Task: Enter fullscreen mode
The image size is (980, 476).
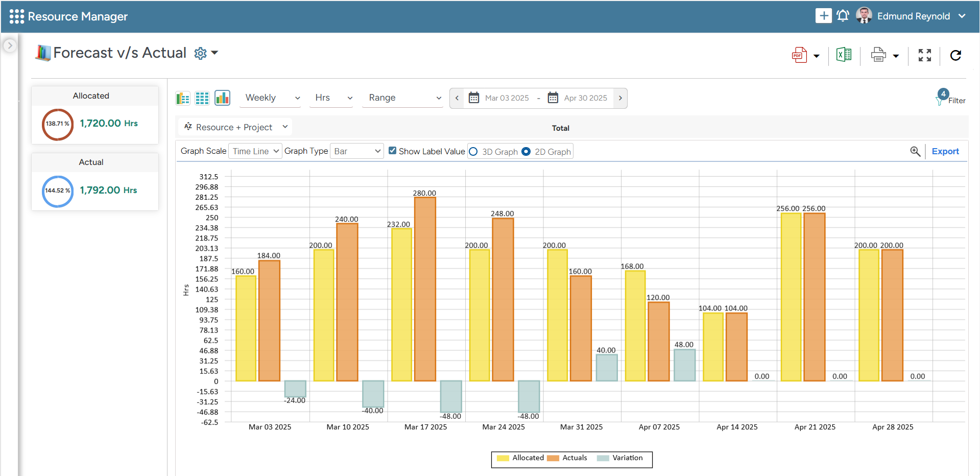Action: point(924,55)
